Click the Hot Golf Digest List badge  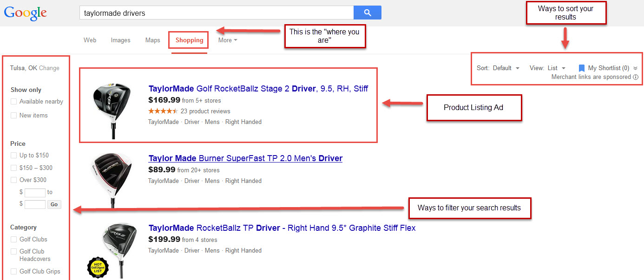tap(98, 268)
